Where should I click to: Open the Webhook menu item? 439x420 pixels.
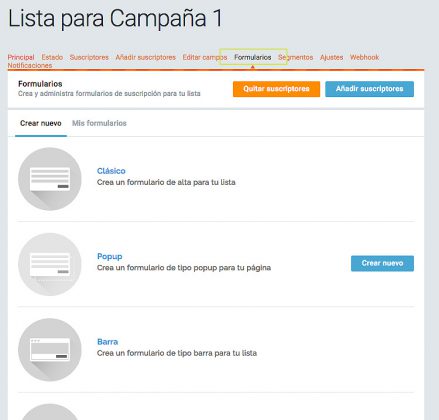(x=364, y=57)
